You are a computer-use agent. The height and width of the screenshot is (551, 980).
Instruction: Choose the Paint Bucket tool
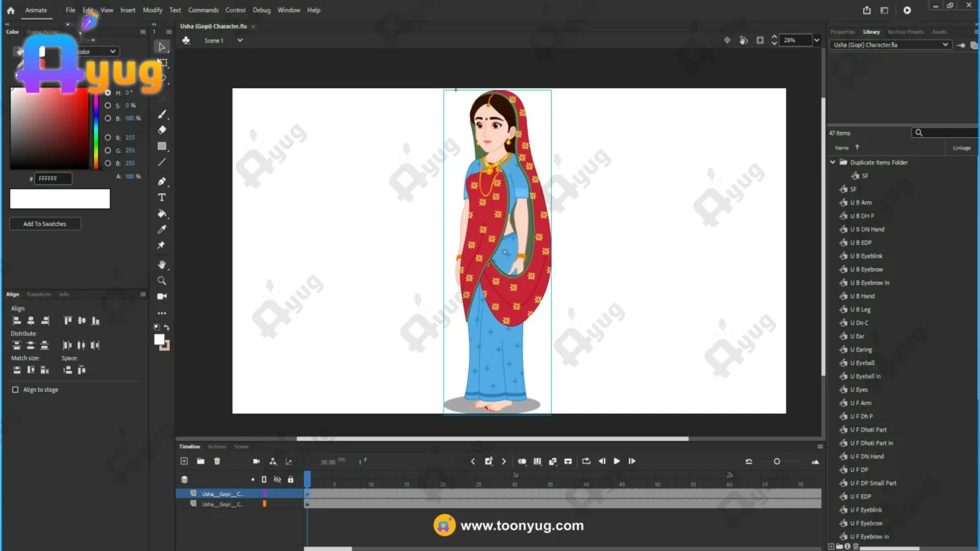162,214
